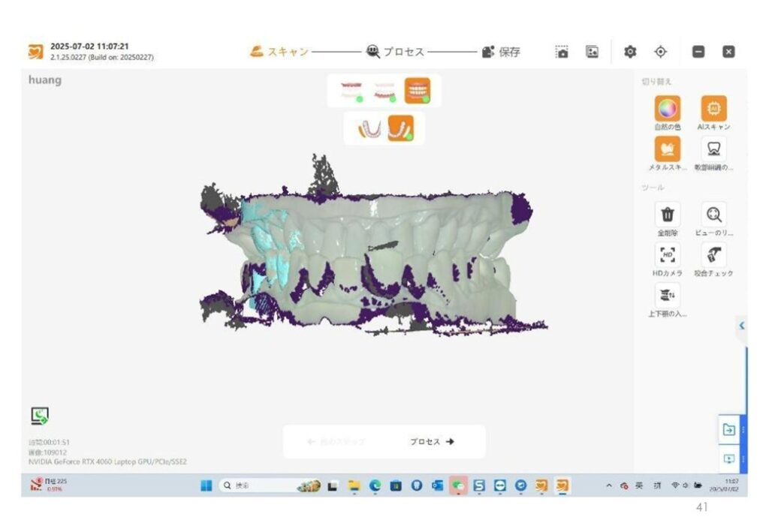The image size is (769, 532).
Task: Open the HDカメラ tool
Action: [667, 255]
